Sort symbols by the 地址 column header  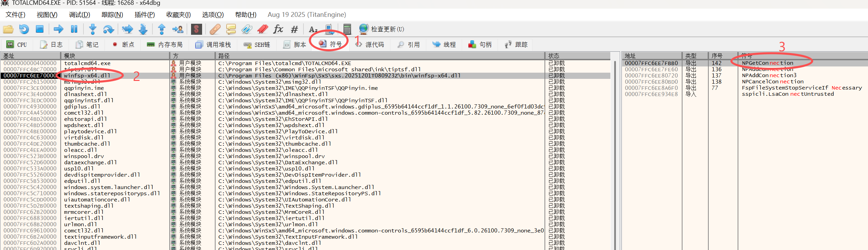point(652,56)
